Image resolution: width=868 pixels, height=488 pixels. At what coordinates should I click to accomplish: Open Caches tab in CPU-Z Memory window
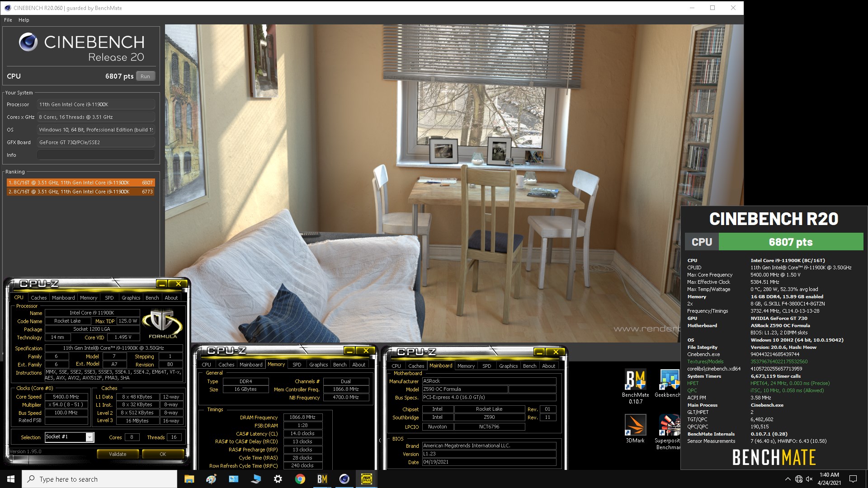pos(226,365)
